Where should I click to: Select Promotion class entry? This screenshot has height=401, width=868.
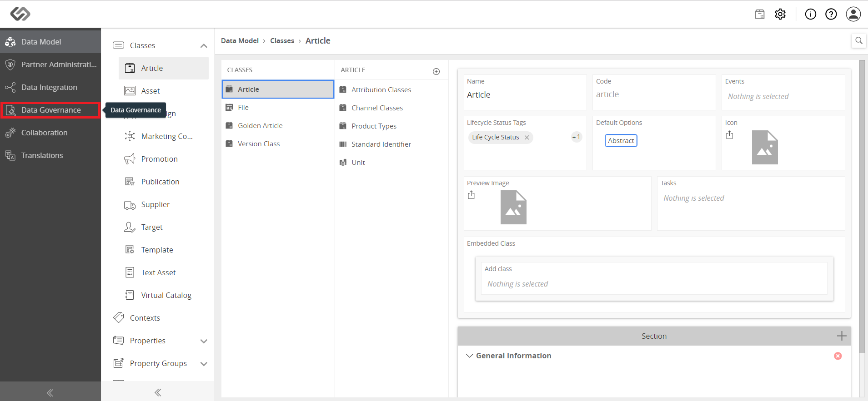click(x=164, y=159)
